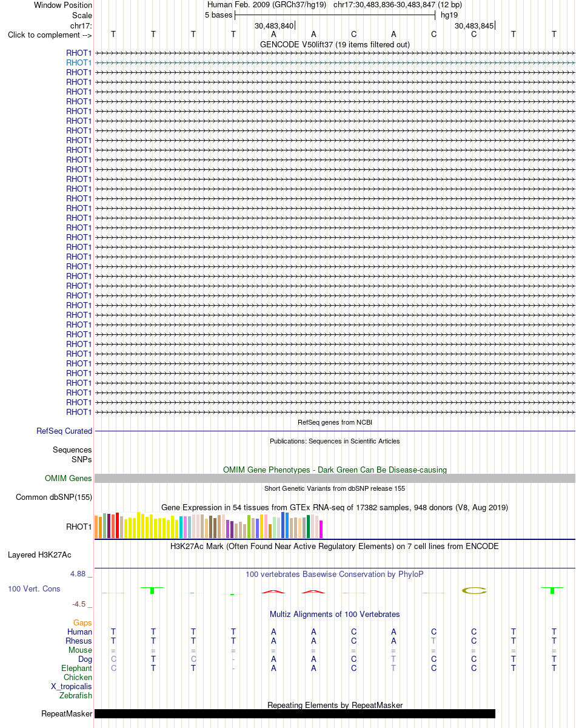
Task: Click the Common dbSNP(155) label
Action: click(x=54, y=497)
